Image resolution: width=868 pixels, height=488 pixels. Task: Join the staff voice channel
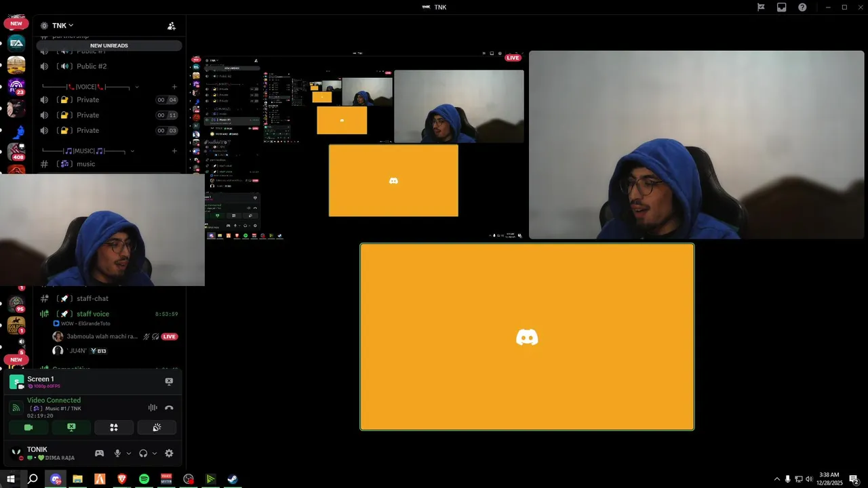coord(109,314)
